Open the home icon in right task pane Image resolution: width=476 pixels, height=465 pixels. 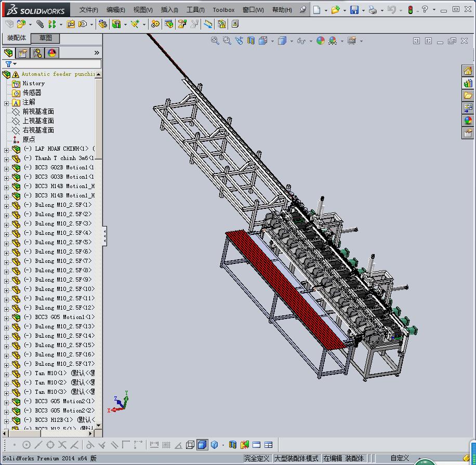click(468, 71)
